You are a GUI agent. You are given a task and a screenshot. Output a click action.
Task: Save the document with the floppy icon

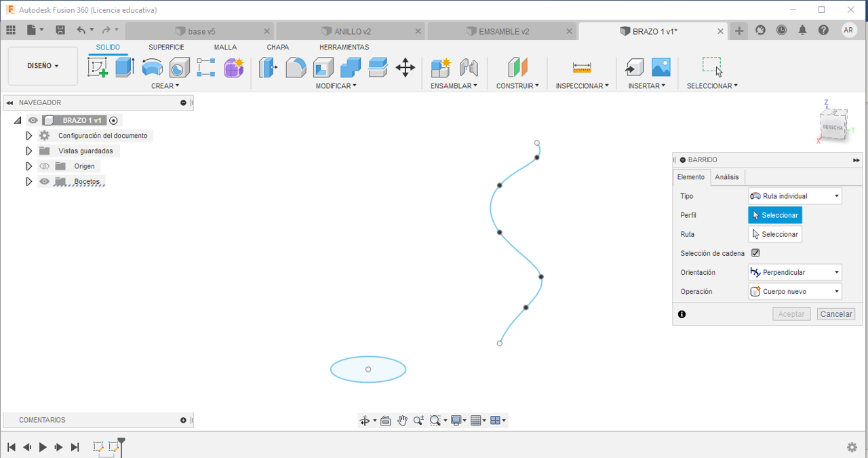60,30
